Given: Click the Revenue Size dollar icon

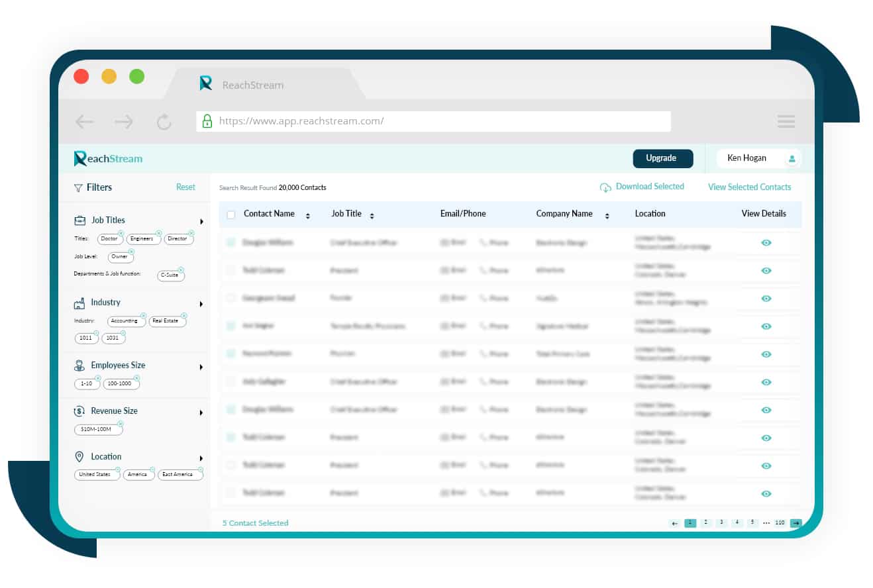Looking at the screenshot, I should [x=79, y=411].
